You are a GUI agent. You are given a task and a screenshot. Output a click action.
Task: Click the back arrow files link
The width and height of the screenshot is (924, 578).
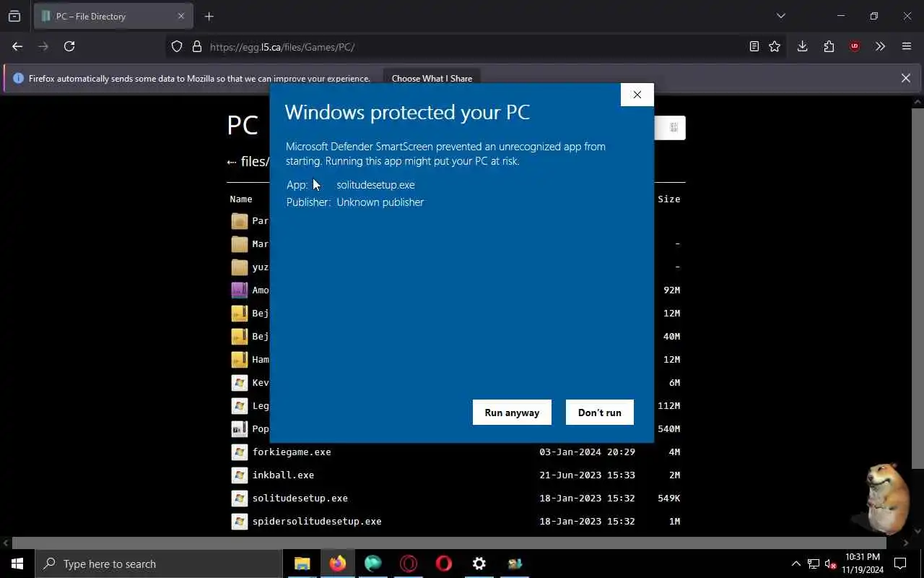pyautogui.click(x=248, y=161)
